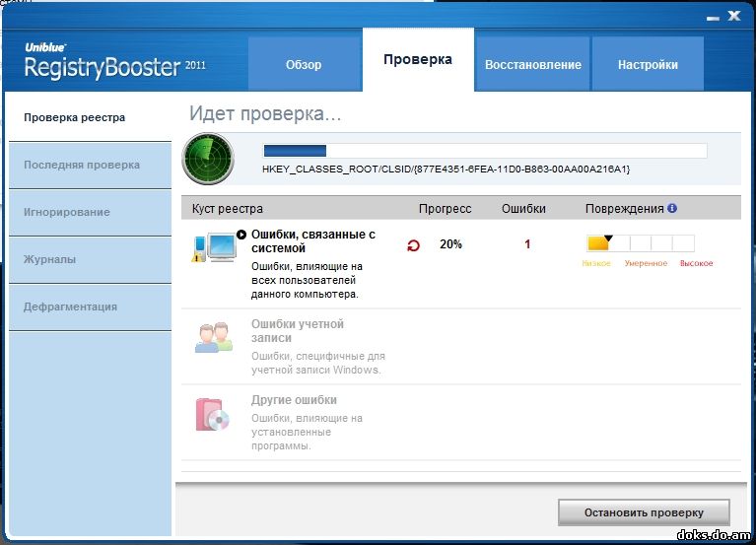This screenshot has height=545, width=756.
Task: Click the Другие ошибки heading
Action: (x=294, y=400)
